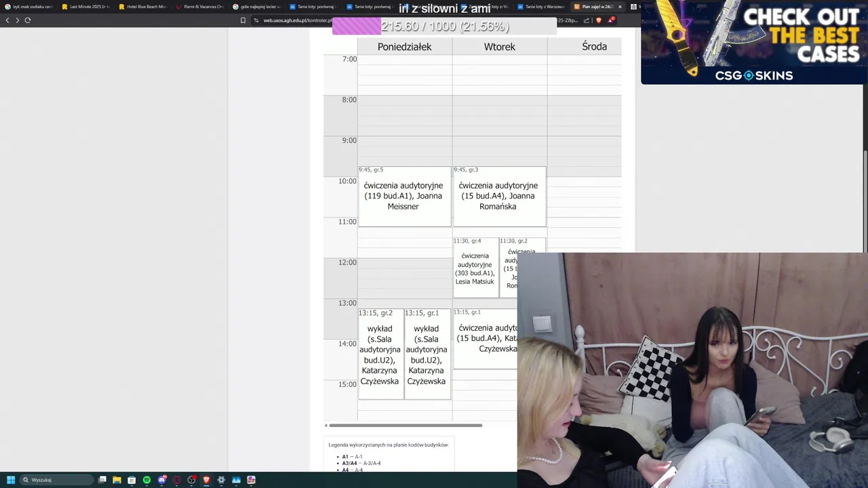868x488 pixels.
Task: Open the Settings gear app in taskbar
Action: tap(221, 480)
